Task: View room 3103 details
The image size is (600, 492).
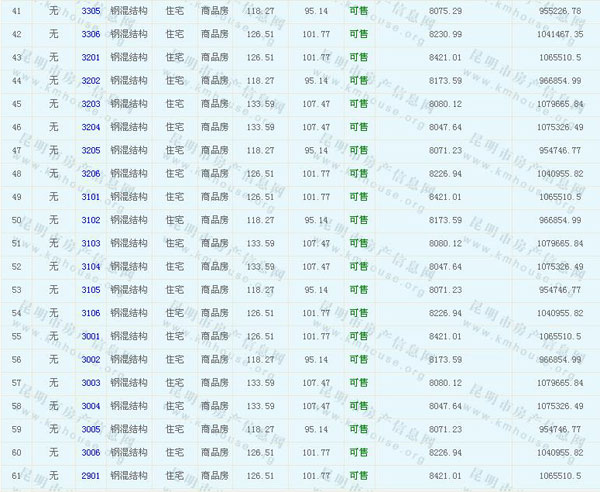Action: pos(90,243)
